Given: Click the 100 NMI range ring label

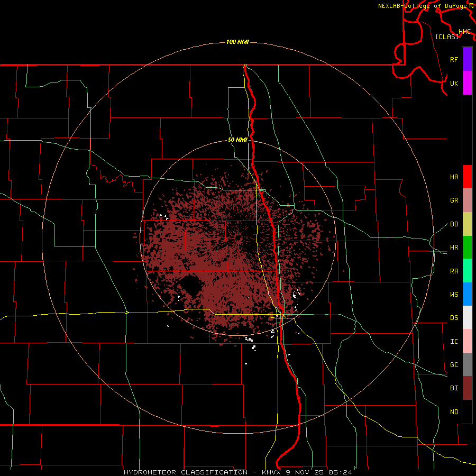Looking at the screenshot, I should (x=237, y=42).
